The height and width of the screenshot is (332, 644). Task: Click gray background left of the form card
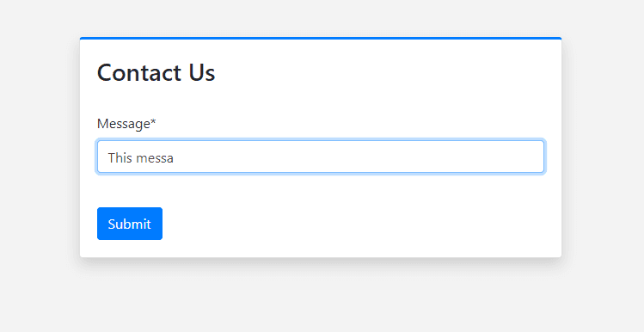39,148
